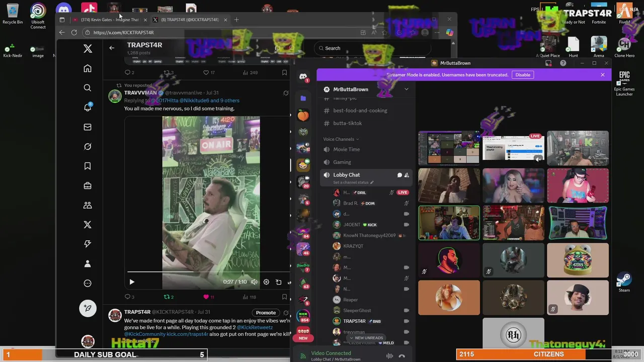Open Discord direct messages home icon
644x362 pixels.
pos(303,76)
